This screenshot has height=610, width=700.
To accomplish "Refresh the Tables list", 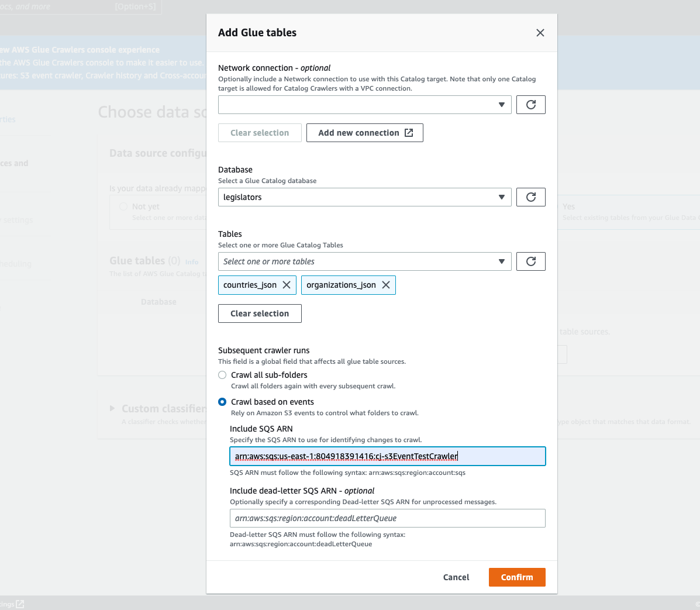I will [530, 261].
